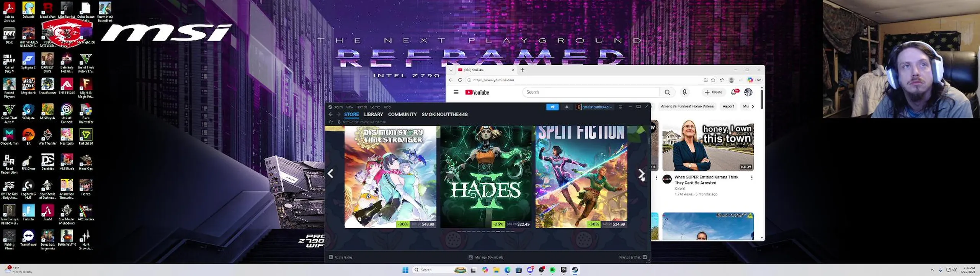Open options for Entitled Karens video
Screen dimensions: 980x276
tap(752, 178)
